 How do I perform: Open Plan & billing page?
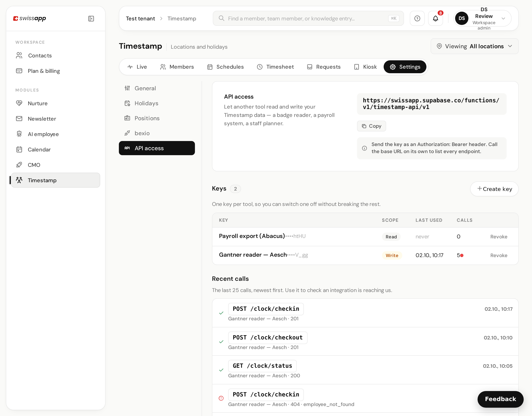pyautogui.click(x=55, y=71)
